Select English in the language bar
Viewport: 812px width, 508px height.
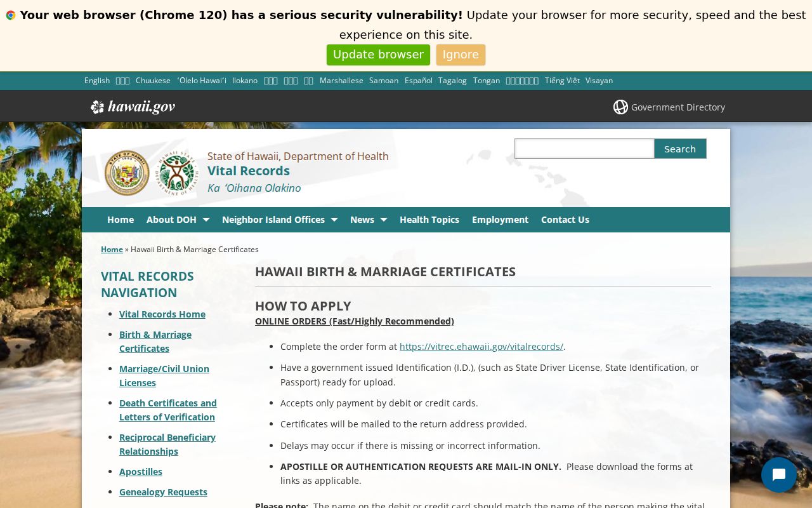pos(97,81)
